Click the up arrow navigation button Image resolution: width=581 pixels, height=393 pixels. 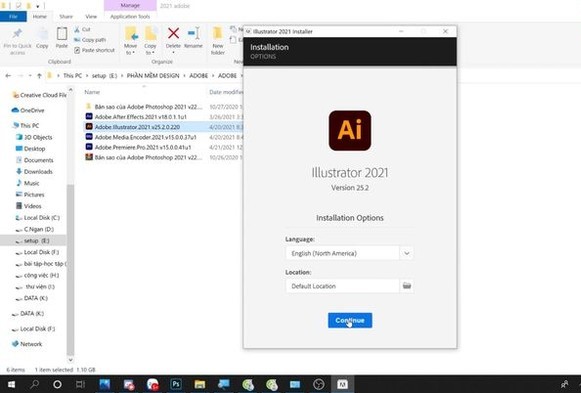tap(39, 76)
